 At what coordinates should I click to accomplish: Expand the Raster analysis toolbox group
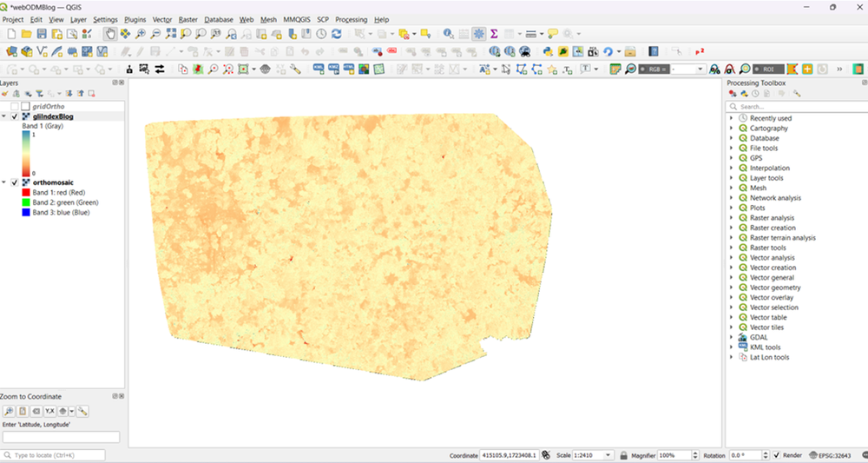732,218
